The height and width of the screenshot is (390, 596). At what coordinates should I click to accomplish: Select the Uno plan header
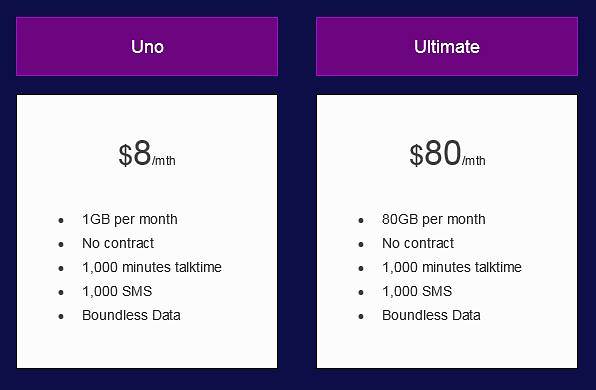(147, 46)
